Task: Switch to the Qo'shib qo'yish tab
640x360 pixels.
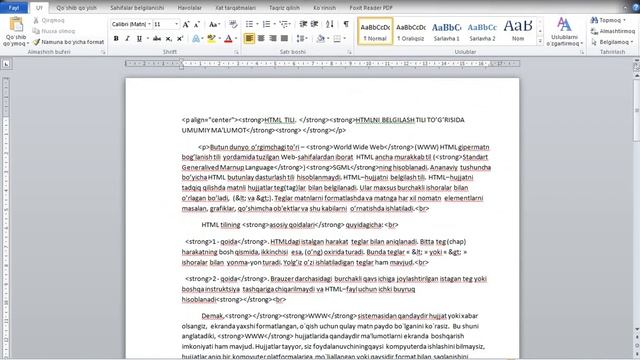Action: 77,8
